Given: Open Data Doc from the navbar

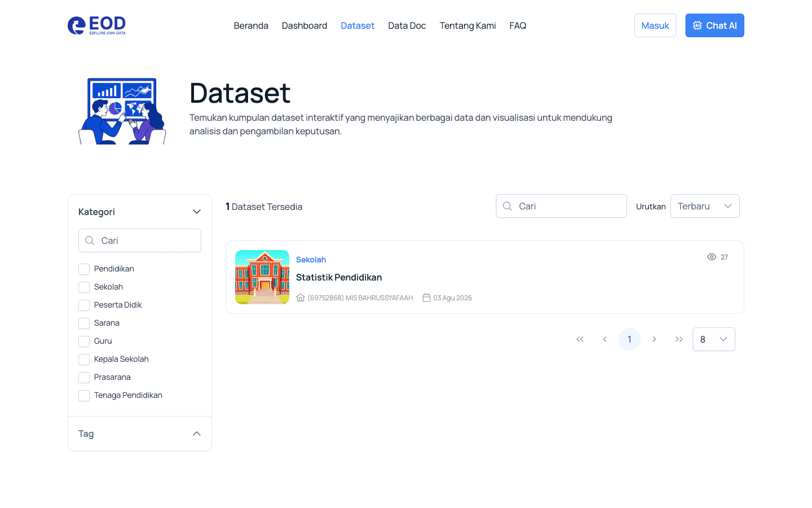Looking at the screenshot, I should click(x=407, y=25).
